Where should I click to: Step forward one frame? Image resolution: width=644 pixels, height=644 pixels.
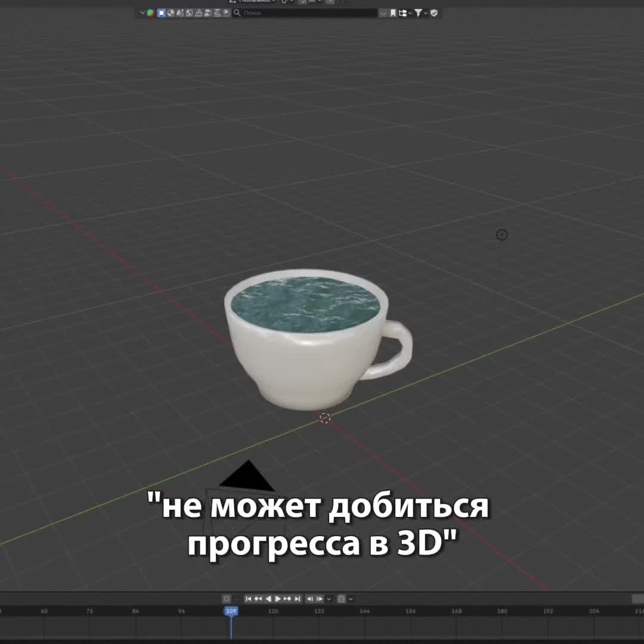[x=320, y=599]
